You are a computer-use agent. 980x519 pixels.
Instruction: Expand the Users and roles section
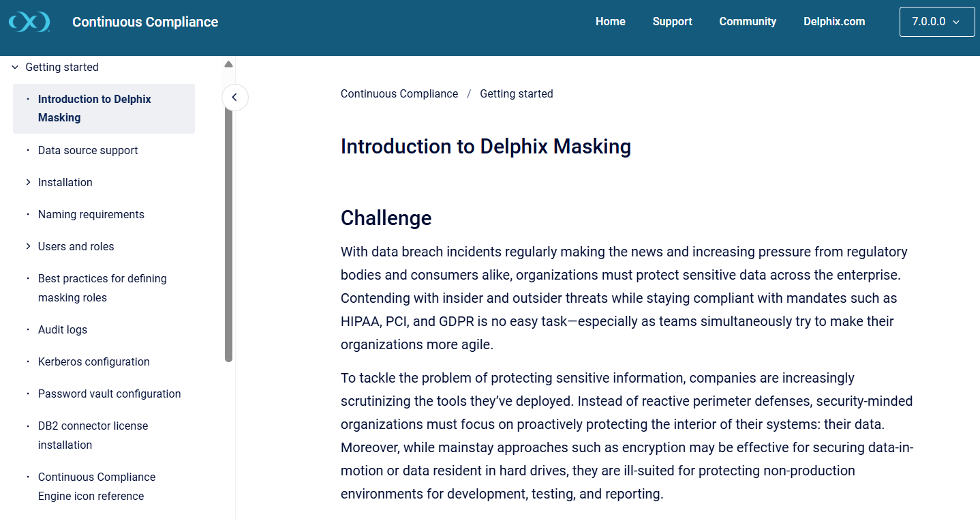click(x=28, y=246)
